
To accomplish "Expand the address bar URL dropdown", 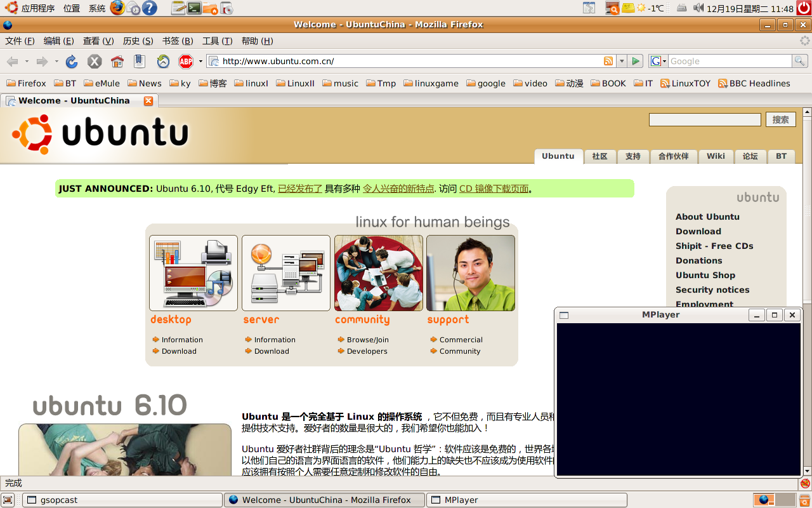I will (x=622, y=61).
